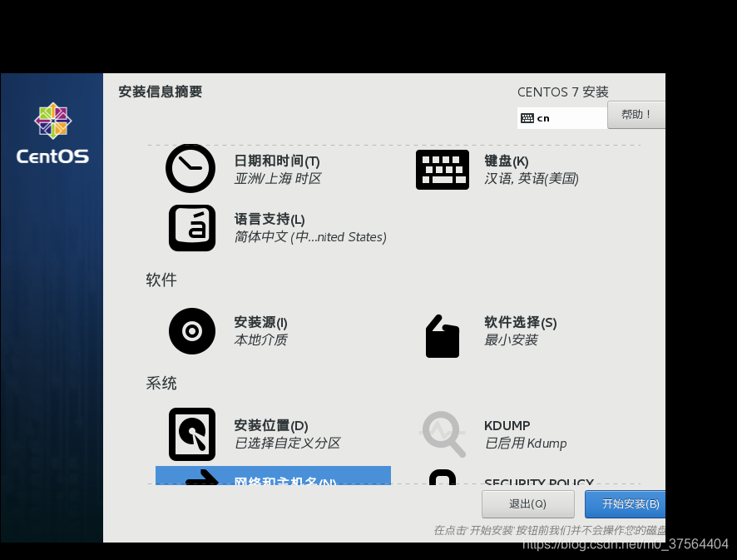737x560 pixels.
Task: Click the 开始安装(B) begin installation button
Action: point(626,504)
